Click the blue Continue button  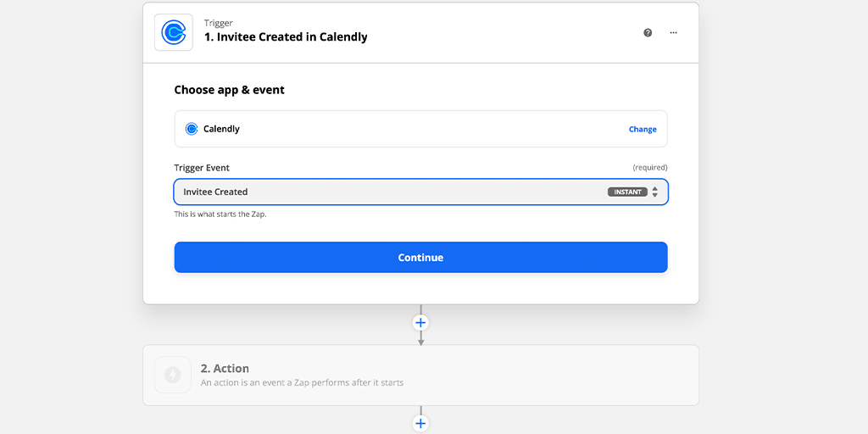420,258
